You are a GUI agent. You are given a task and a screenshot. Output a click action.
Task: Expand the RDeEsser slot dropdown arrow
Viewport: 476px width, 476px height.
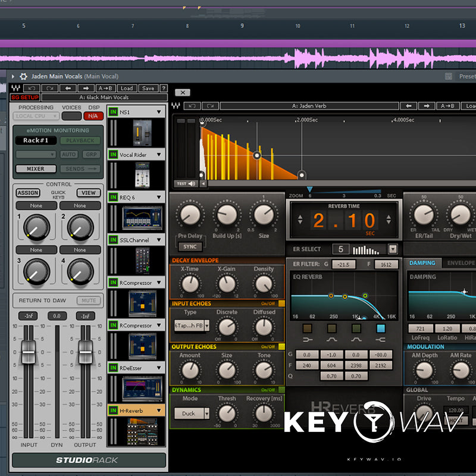(159, 368)
